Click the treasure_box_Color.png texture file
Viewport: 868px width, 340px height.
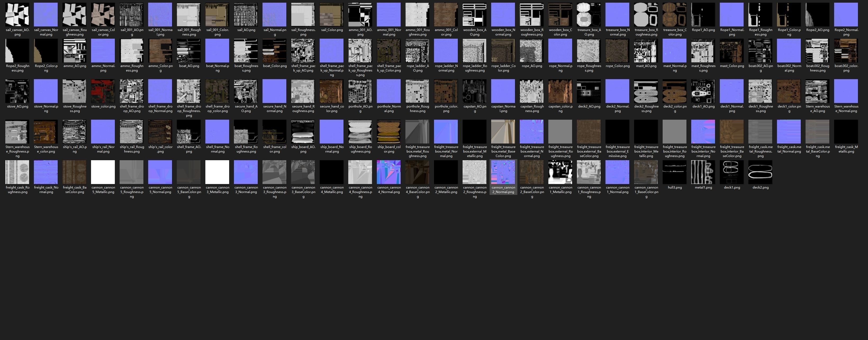[674, 15]
